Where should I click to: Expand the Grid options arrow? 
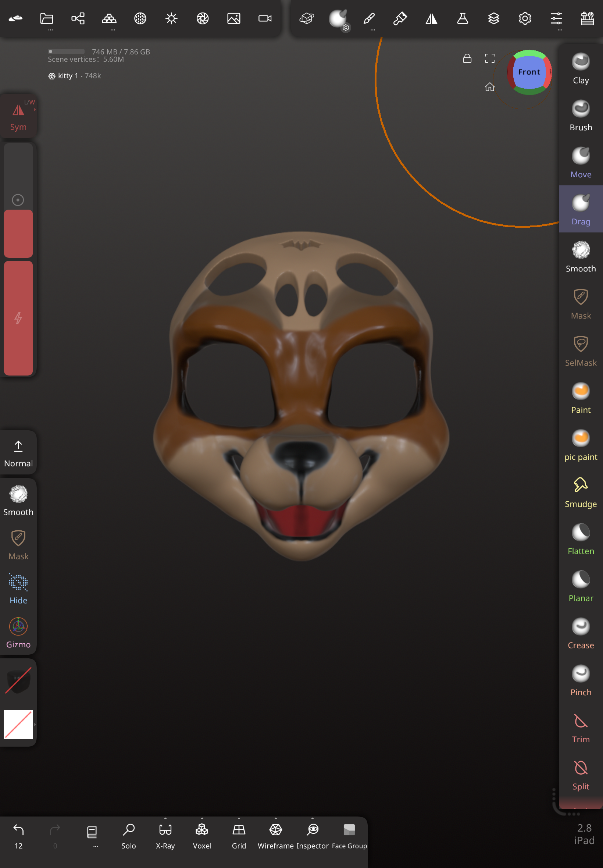[239, 818]
